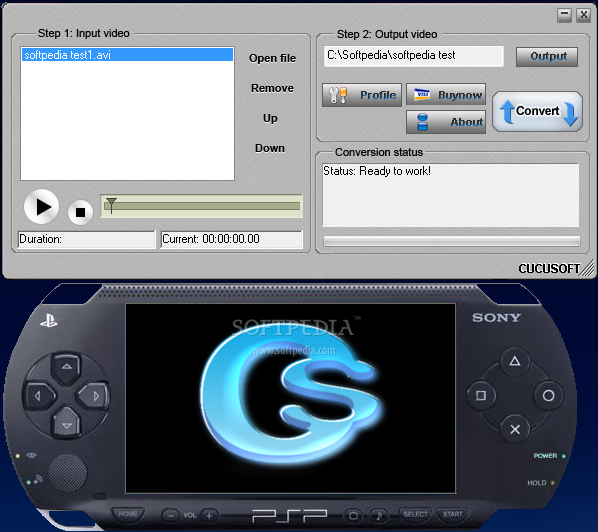598x532 pixels.
Task: Close the converter window
Action: tap(584, 15)
